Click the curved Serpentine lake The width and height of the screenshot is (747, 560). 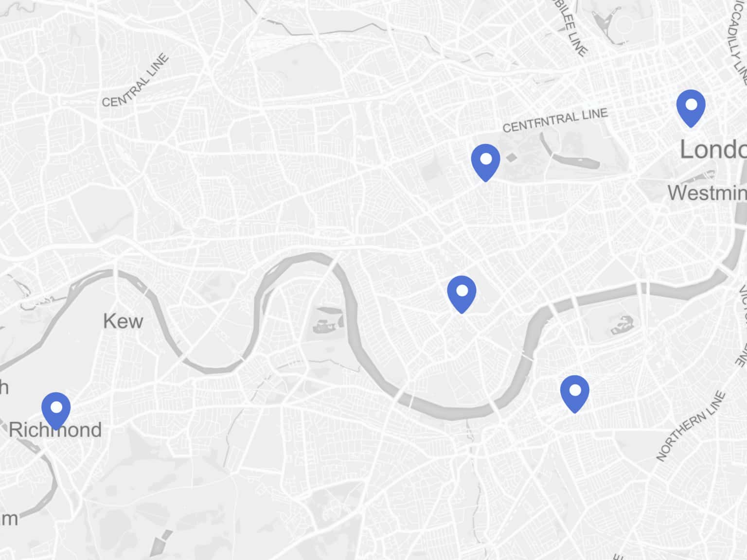click(568, 151)
